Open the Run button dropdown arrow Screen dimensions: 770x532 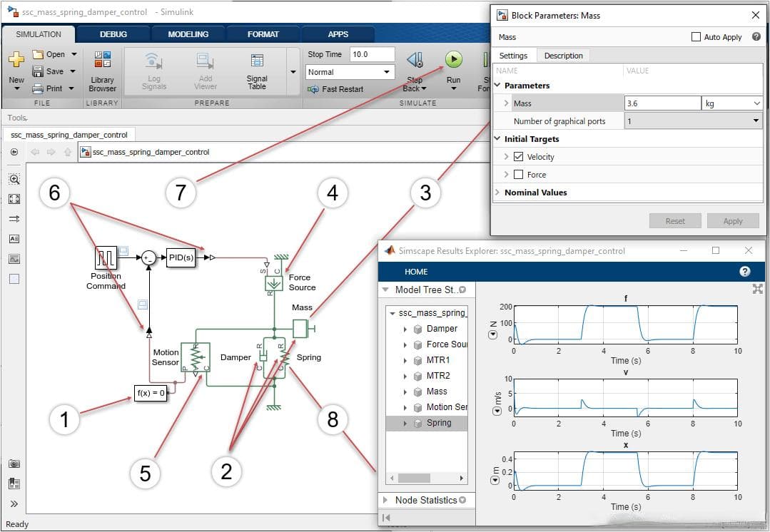pos(454,89)
